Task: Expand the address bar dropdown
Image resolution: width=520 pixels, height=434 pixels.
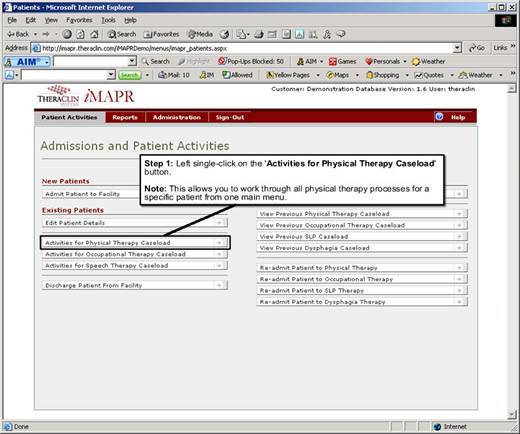Action: (458, 48)
